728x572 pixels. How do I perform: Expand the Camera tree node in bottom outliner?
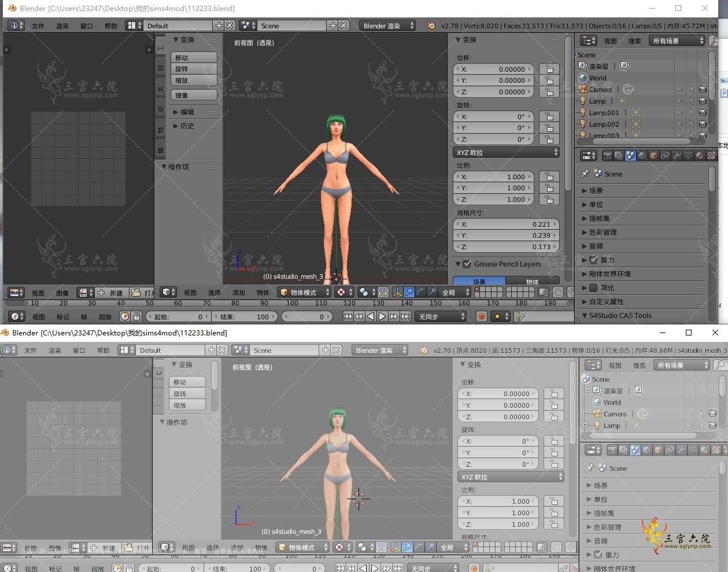click(585, 414)
